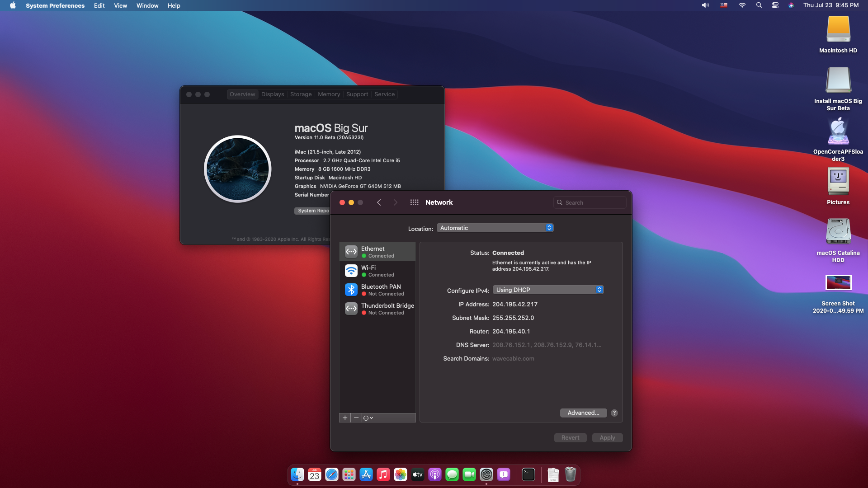
Task: Click the help question mark button
Action: pyautogui.click(x=614, y=413)
